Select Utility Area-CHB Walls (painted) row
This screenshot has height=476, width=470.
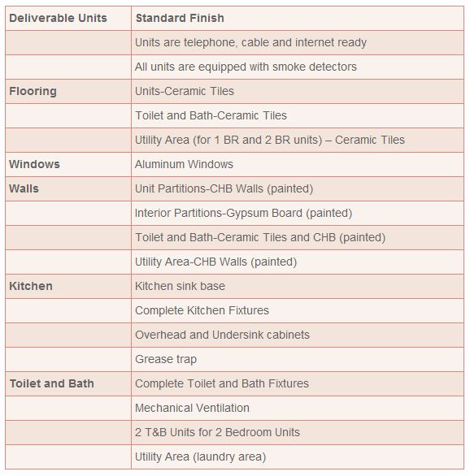234,262
